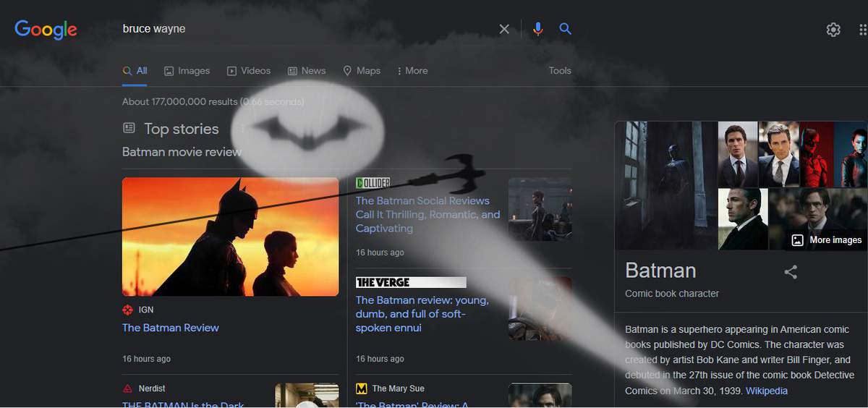Click the Google logo
This screenshot has width=868, height=408.
coord(46,29)
